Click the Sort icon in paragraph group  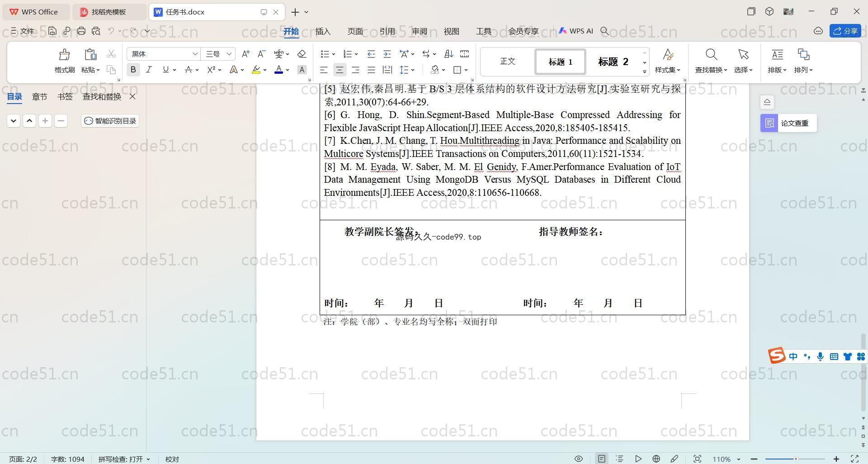point(448,54)
